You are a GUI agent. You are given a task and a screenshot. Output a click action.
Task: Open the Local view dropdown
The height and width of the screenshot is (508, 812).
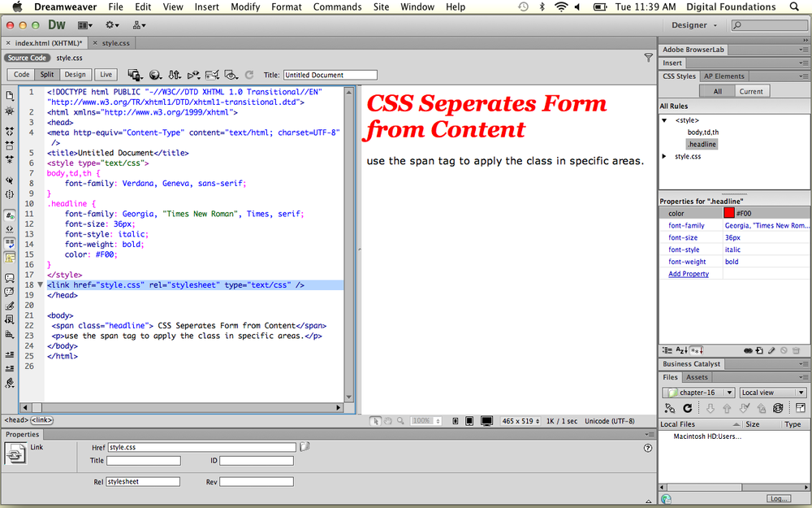point(771,392)
